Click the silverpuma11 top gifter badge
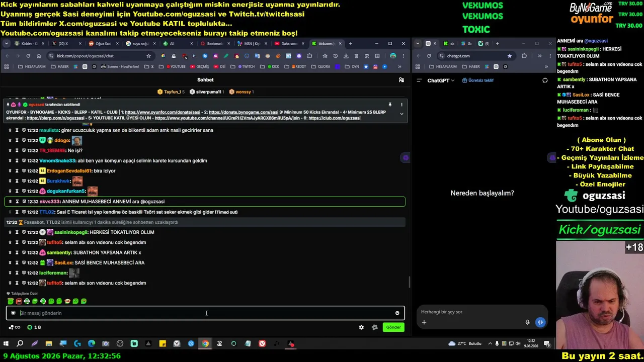Screen dimensions: 644x362 coord(207,92)
